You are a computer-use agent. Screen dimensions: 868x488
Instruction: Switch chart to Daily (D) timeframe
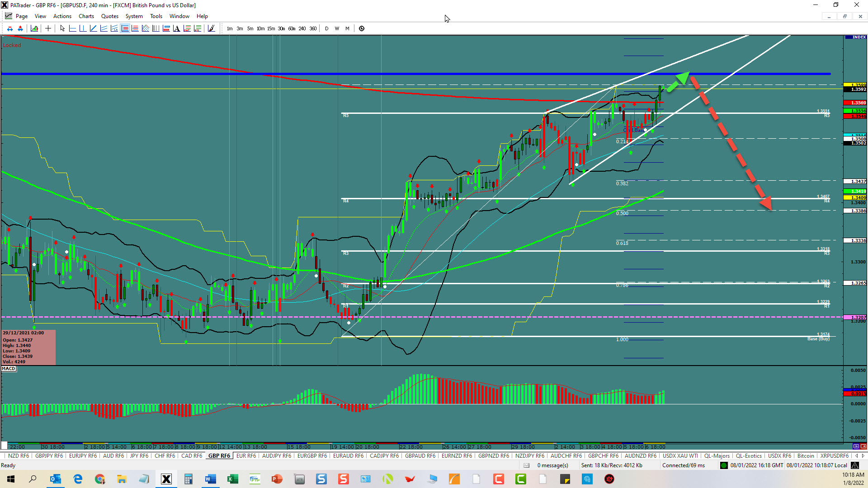pos(327,28)
